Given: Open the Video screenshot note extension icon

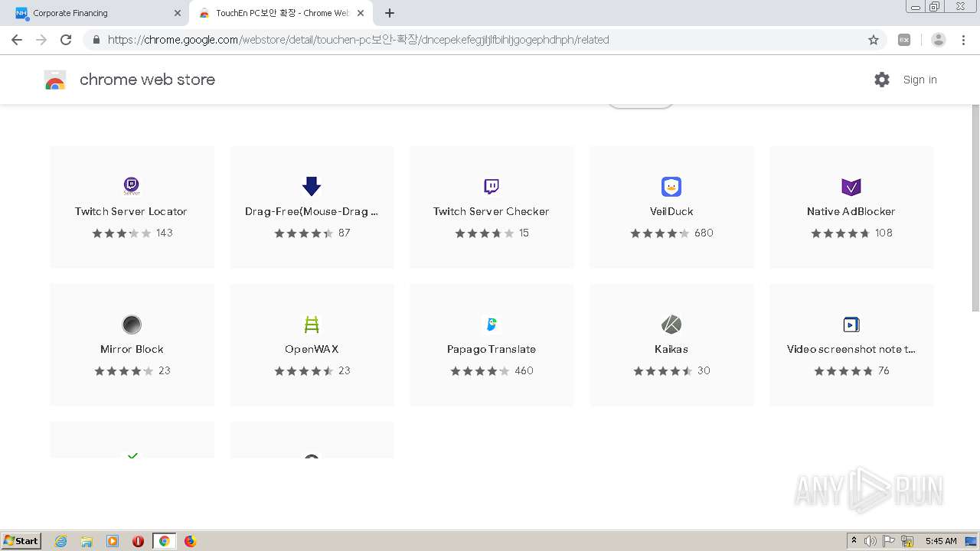Looking at the screenshot, I should (x=851, y=324).
